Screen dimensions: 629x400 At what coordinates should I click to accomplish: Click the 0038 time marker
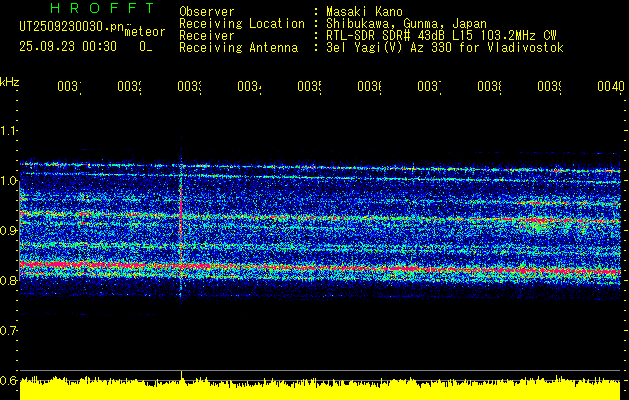click(x=490, y=86)
